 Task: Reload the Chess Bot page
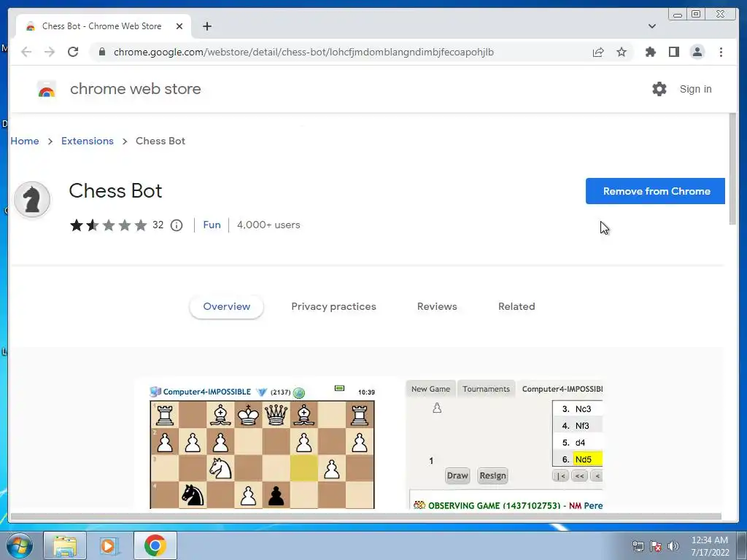tap(73, 52)
